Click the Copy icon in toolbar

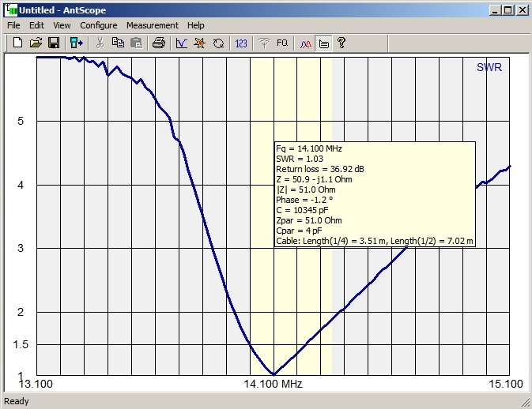[x=118, y=43]
